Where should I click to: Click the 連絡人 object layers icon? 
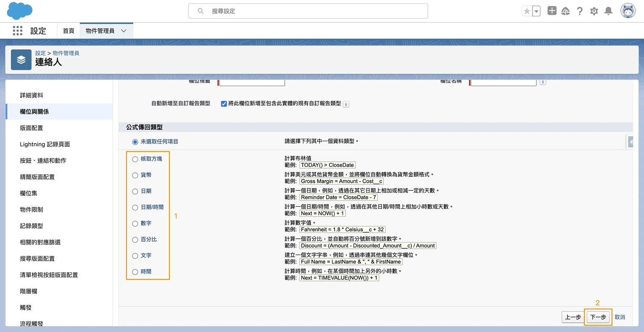click(x=21, y=60)
